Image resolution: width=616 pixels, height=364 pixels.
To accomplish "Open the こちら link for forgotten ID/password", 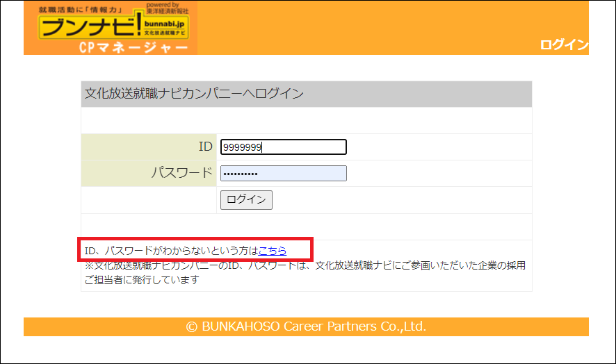I will click(x=273, y=251).
